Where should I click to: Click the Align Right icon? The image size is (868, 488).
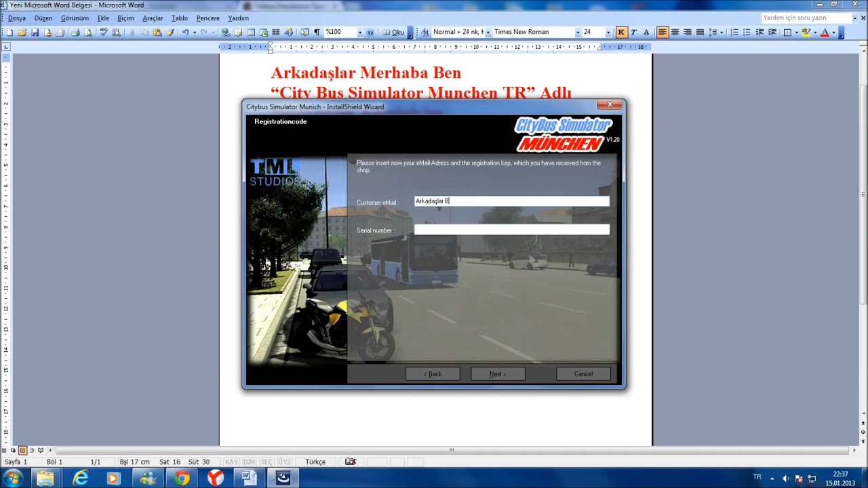pos(688,32)
